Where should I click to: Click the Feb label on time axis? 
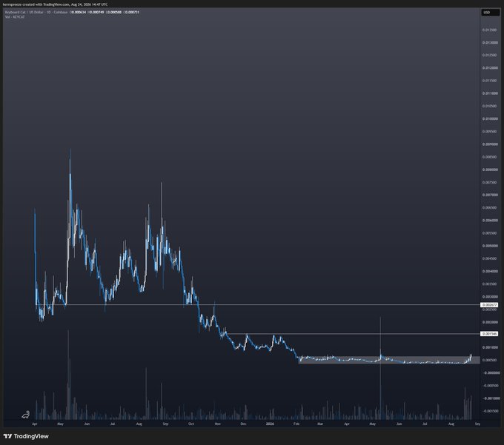[x=296, y=424]
